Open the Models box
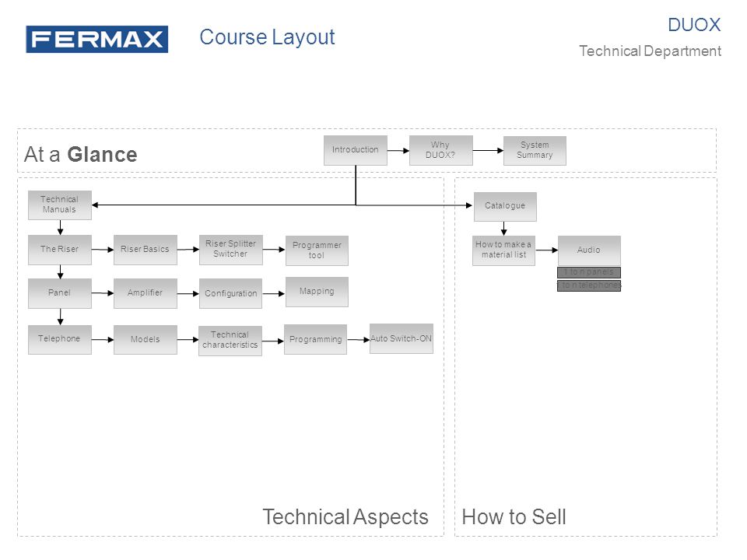Viewport: 747px width, 560px height. [x=146, y=340]
